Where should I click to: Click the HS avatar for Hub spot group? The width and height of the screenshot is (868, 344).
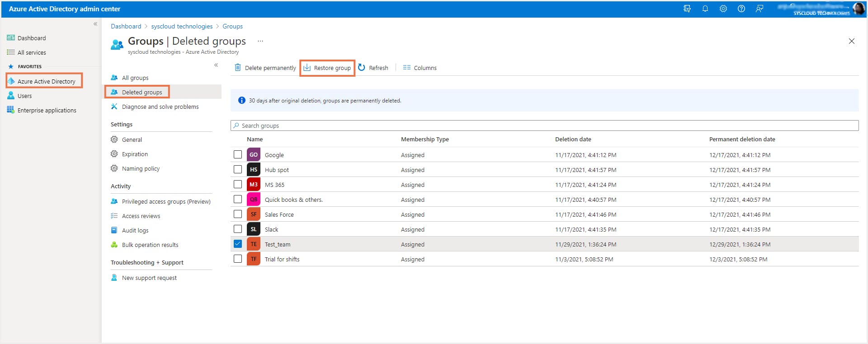(254, 169)
